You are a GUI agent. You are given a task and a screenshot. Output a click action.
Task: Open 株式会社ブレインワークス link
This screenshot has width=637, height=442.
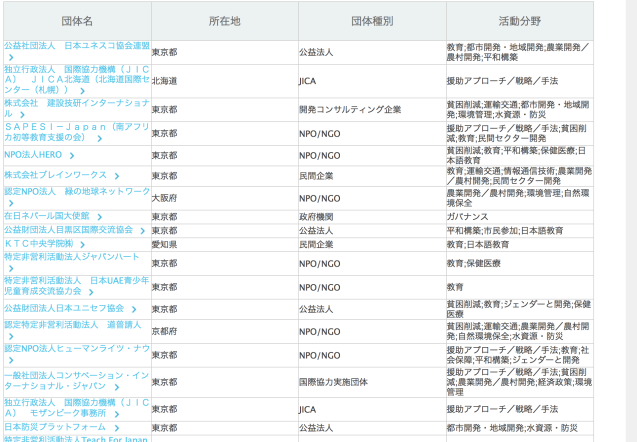pyautogui.click(x=55, y=175)
